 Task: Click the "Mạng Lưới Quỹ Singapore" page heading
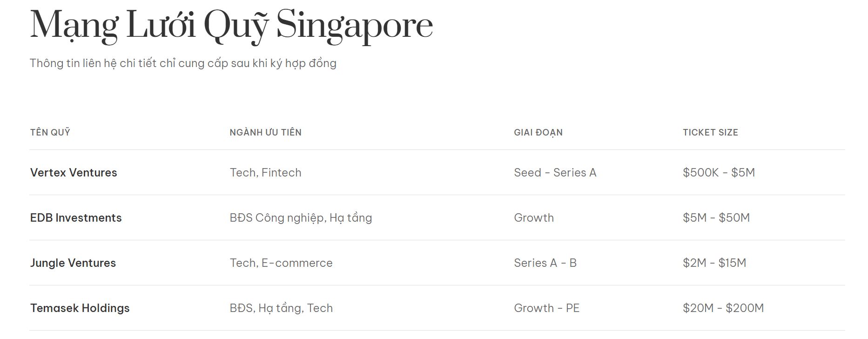[231, 26]
